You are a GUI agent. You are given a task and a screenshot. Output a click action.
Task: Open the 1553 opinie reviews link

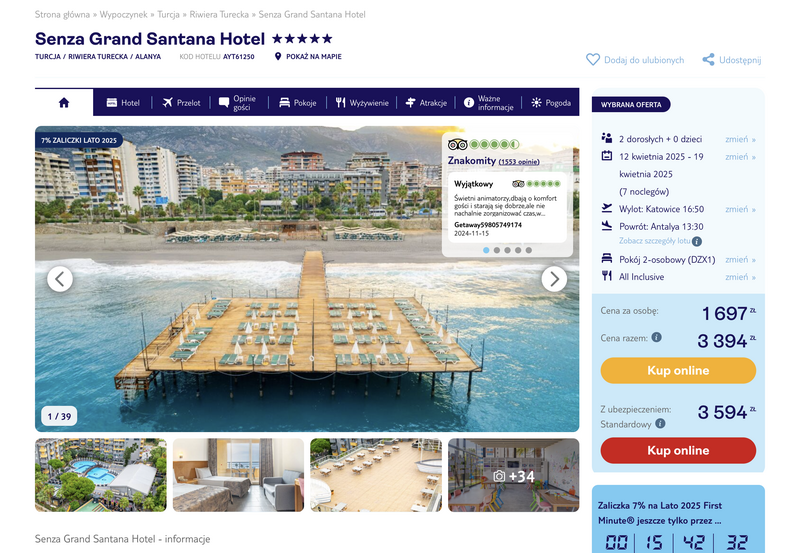[x=519, y=162]
